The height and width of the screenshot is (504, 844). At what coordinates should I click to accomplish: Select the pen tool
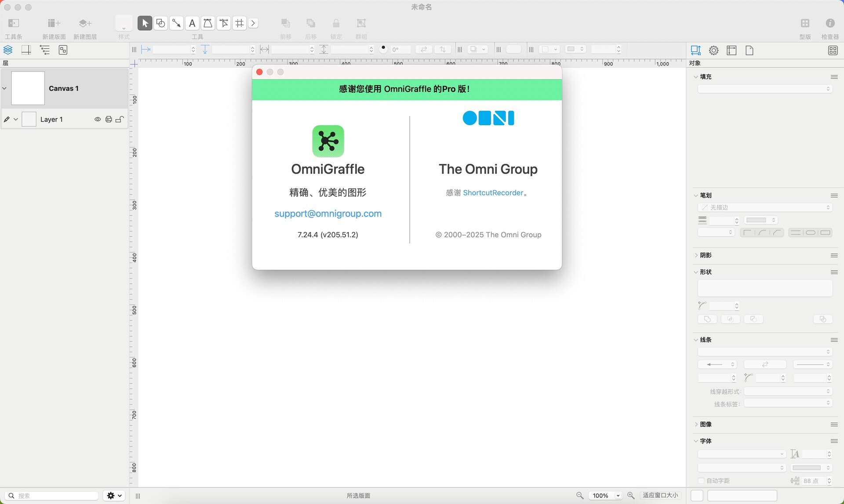point(208,23)
